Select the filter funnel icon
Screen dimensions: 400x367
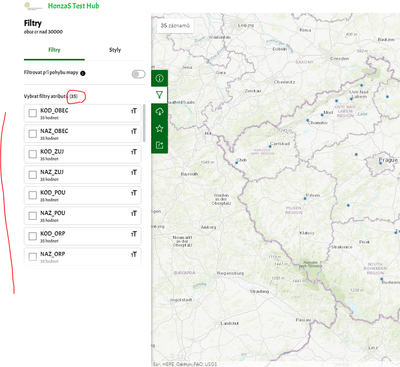(x=159, y=95)
